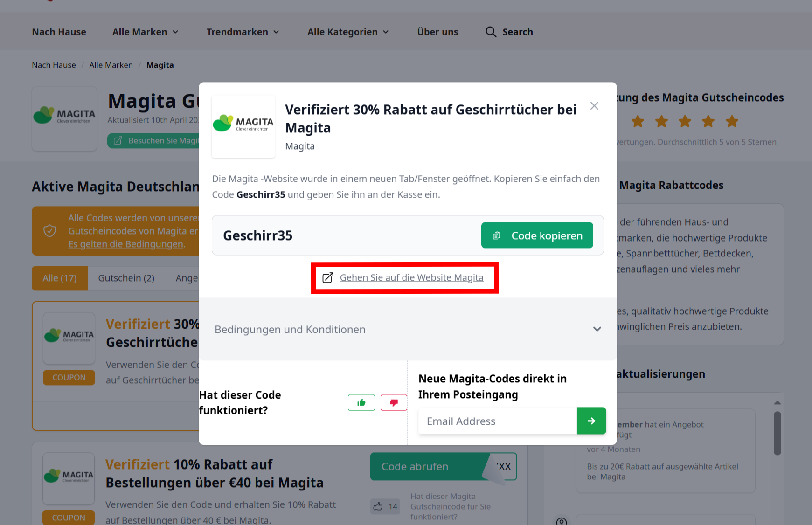Click the Search label in navigation
The width and height of the screenshot is (812, 525).
pyautogui.click(x=518, y=32)
